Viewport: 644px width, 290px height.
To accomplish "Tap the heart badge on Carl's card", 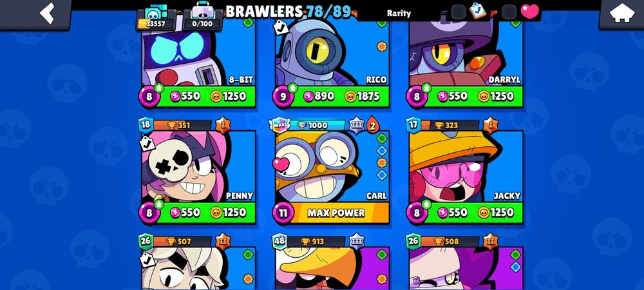I will pyautogui.click(x=281, y=164).
